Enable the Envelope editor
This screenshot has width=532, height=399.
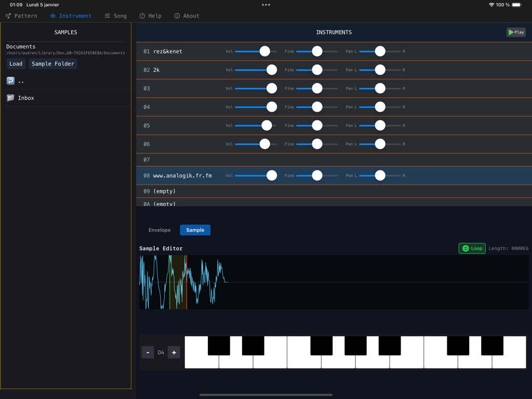159,230
